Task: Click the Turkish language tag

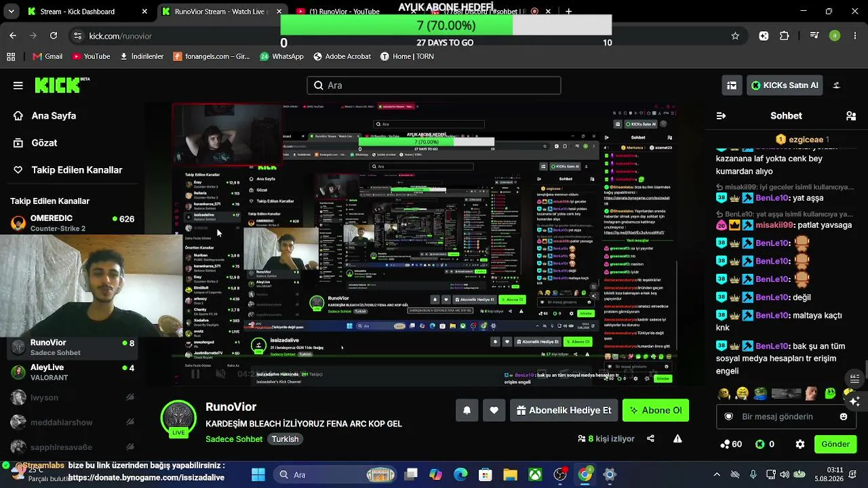Action: pyautogui.click(x=285, y=439)
